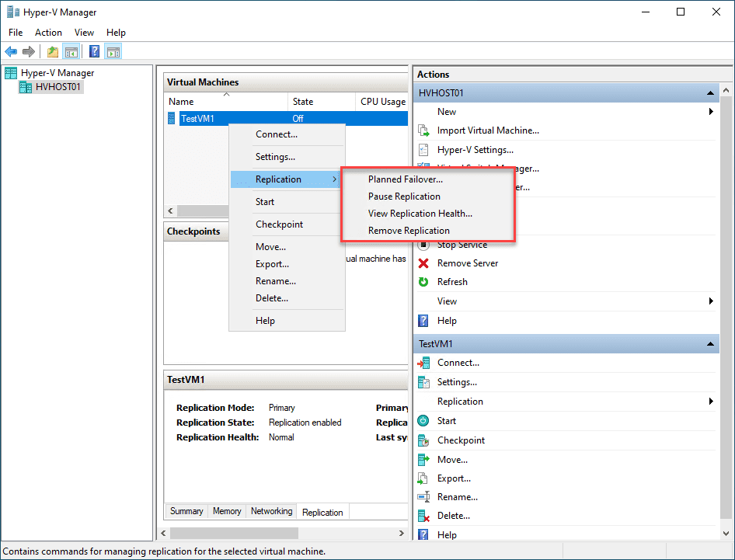Expand Replication submenu in the Actions pane

(x=711, y=401)
